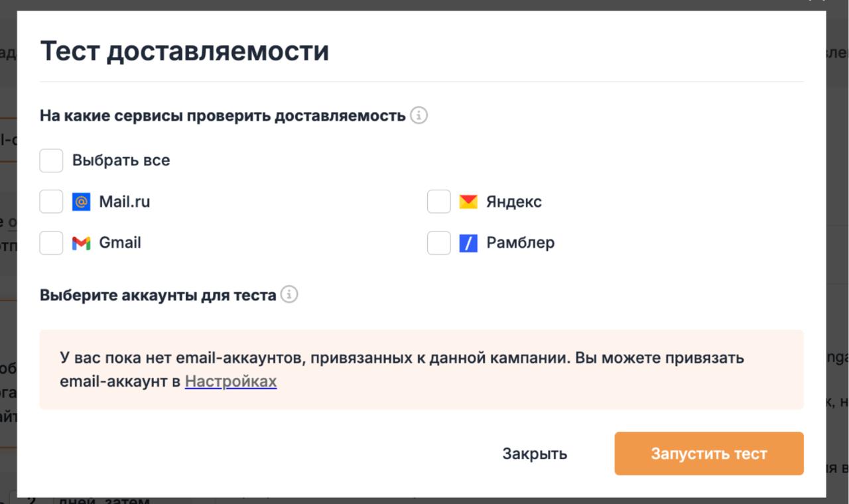Click info icon next to 'Выберите аккаунты для теста'
Viewport: 849px width, 504px height.
coord(289,294)
